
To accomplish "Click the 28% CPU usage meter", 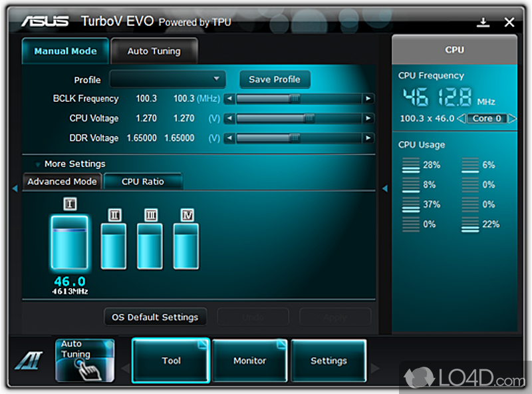I will click(411, 165).
